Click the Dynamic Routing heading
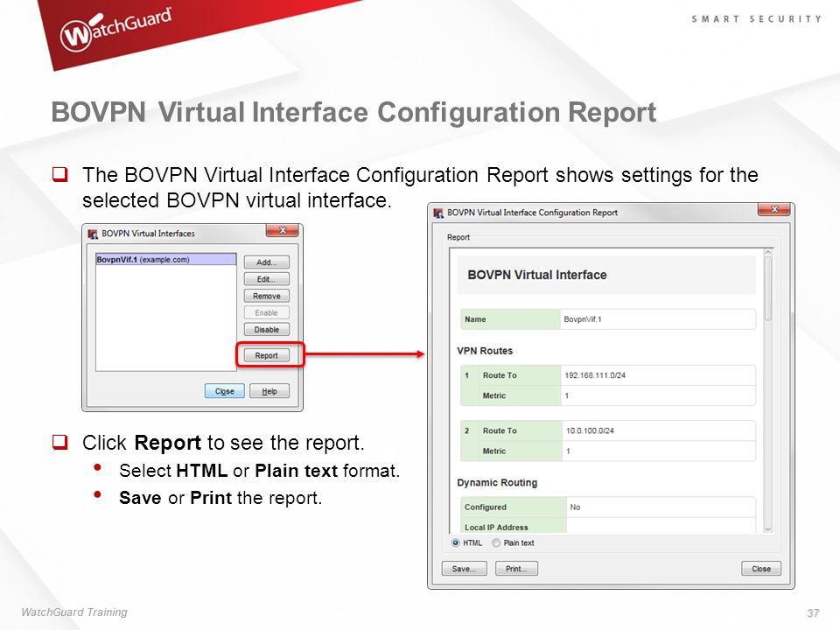Viewport: 840px width, 630px height. 497,483
